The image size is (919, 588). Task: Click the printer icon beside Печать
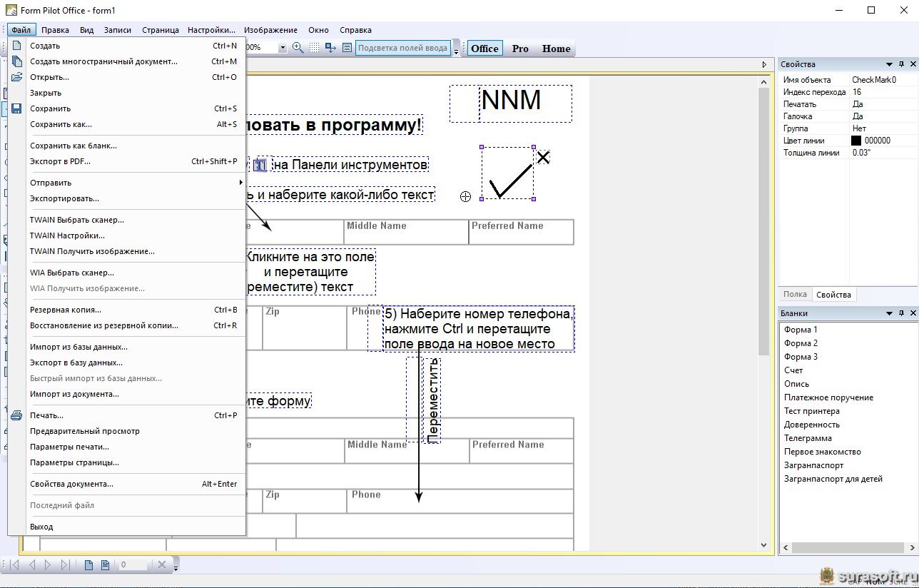(x=17, y=415)
